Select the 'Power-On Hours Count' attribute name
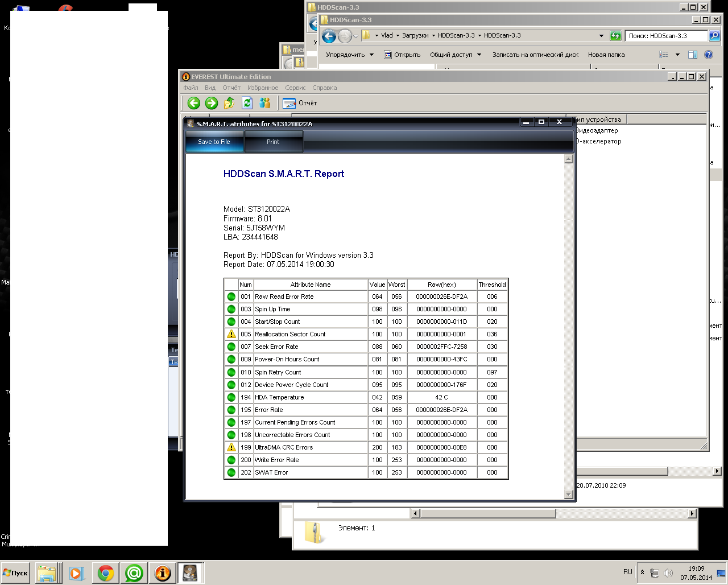This screenshot has width=728, height=585. 287,359
